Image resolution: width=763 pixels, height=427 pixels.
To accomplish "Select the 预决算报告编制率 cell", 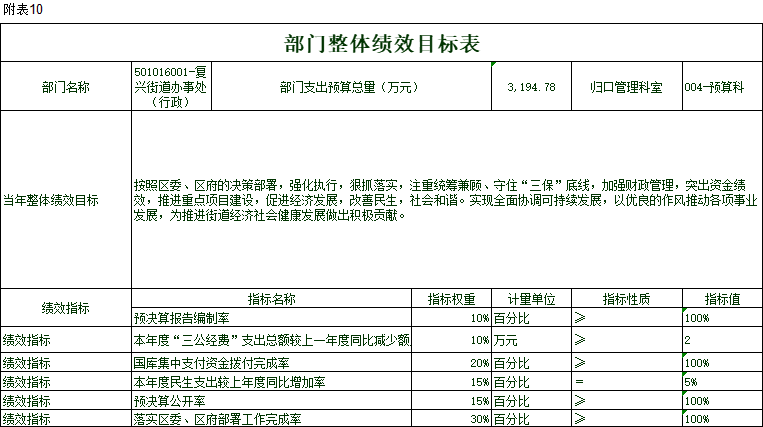I will coord(272,318).
